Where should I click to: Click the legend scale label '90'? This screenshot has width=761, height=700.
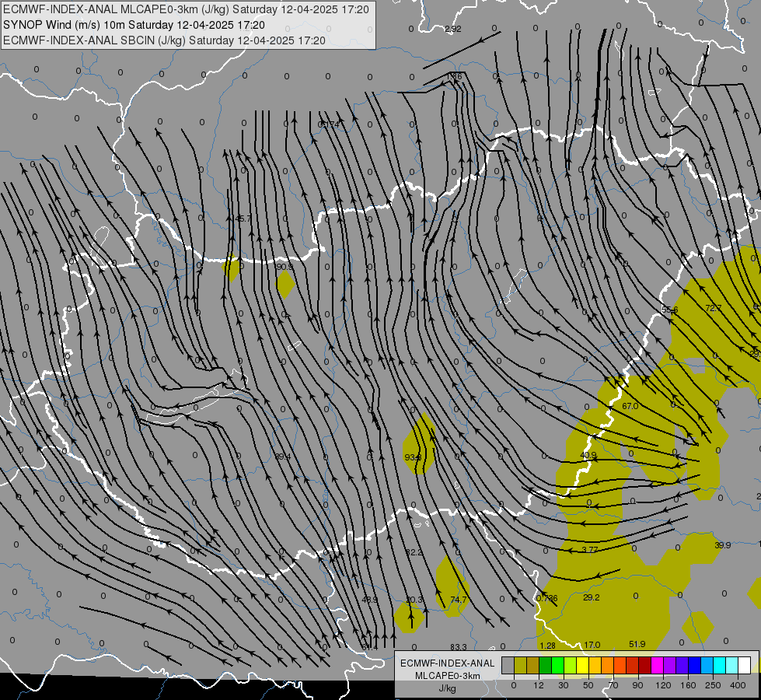637,685
